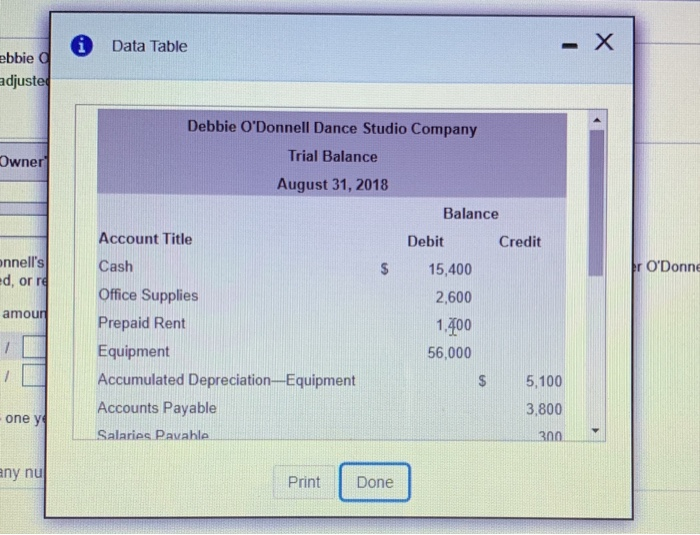Click the blue info icon beside Data Table

[82, 46]
